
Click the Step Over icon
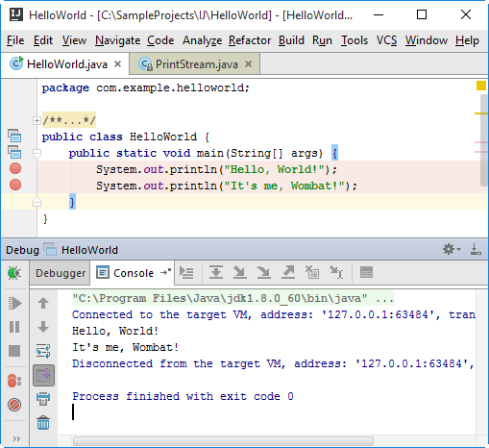tap(216, 273)
